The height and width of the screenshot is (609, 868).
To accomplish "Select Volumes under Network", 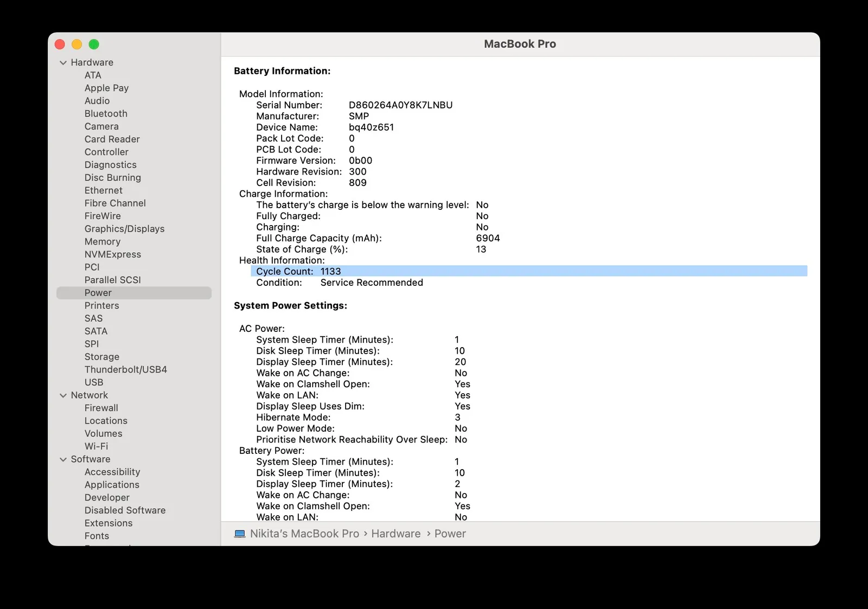I will click(x=104, y=434).
